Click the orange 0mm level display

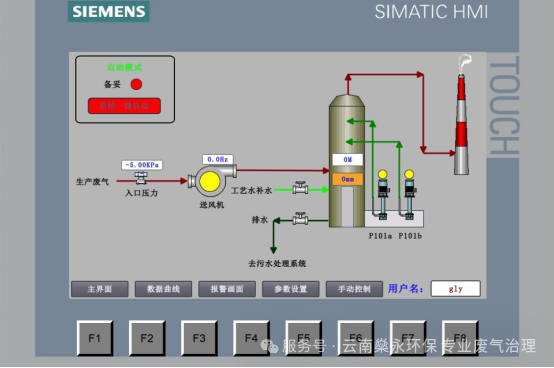tap(348, 179)
